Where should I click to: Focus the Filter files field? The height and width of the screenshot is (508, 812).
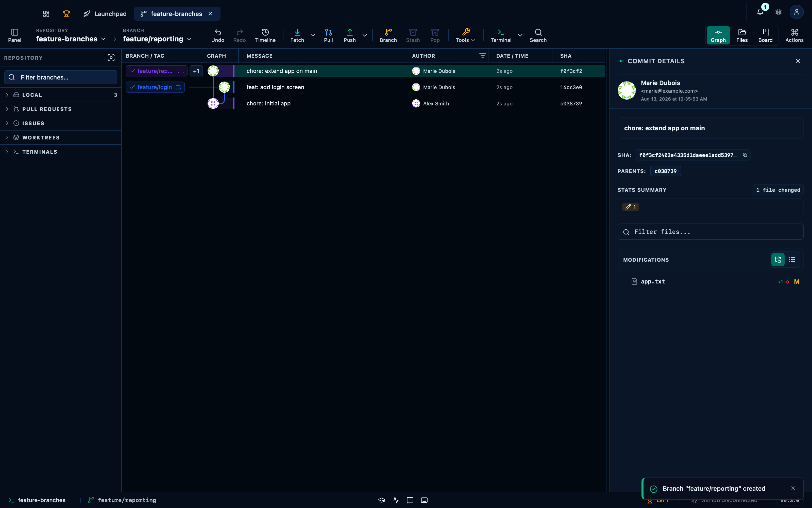tap(710, 232)
